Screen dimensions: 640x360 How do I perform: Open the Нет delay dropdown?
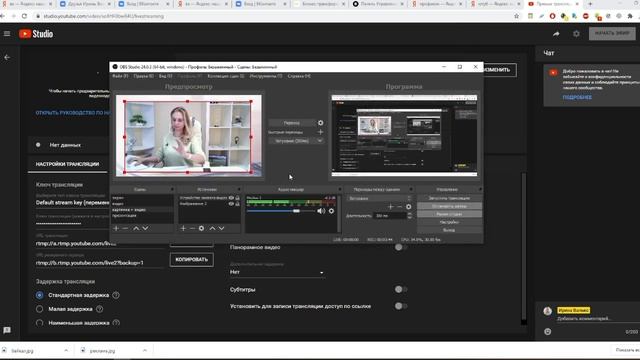(x=277, y=272)
